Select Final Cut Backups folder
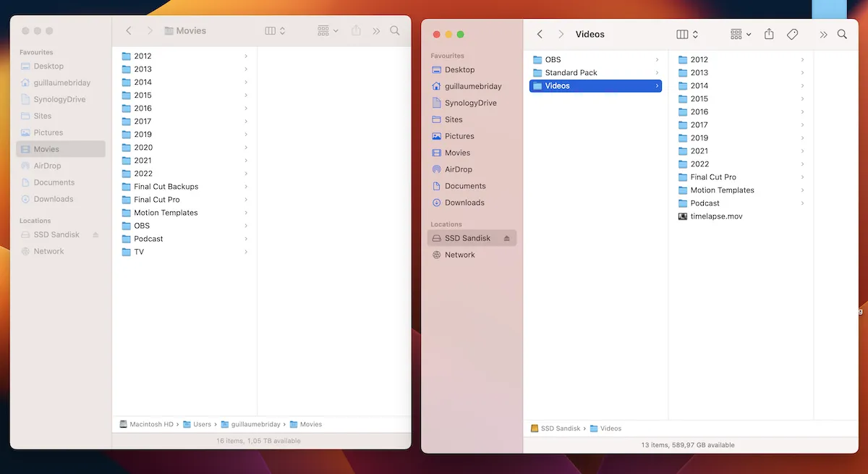The height and width of the screenshot is (474, 868). [185, 187]
